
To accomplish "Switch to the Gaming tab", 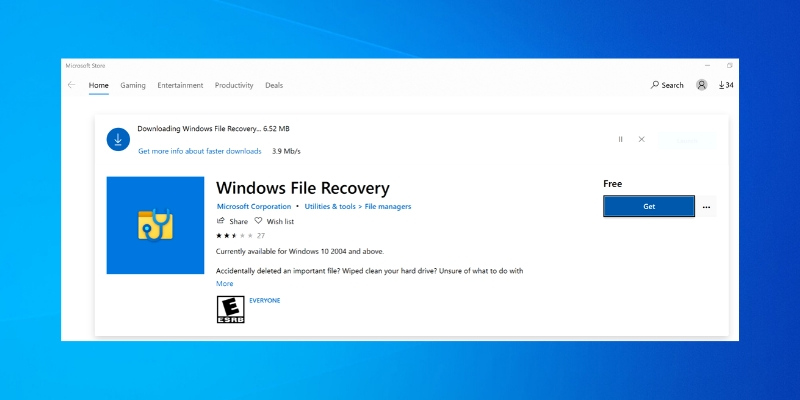I will tap(133, 85).
